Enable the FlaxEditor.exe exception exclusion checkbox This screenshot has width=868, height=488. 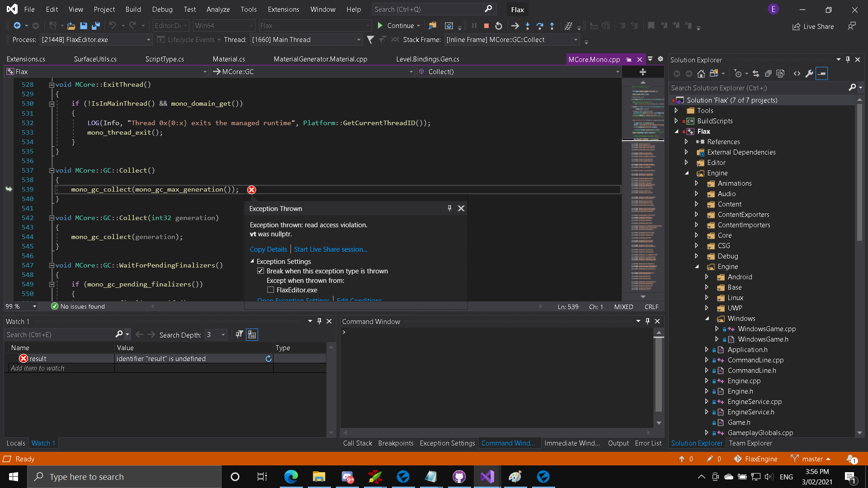(x=271, y=290)
